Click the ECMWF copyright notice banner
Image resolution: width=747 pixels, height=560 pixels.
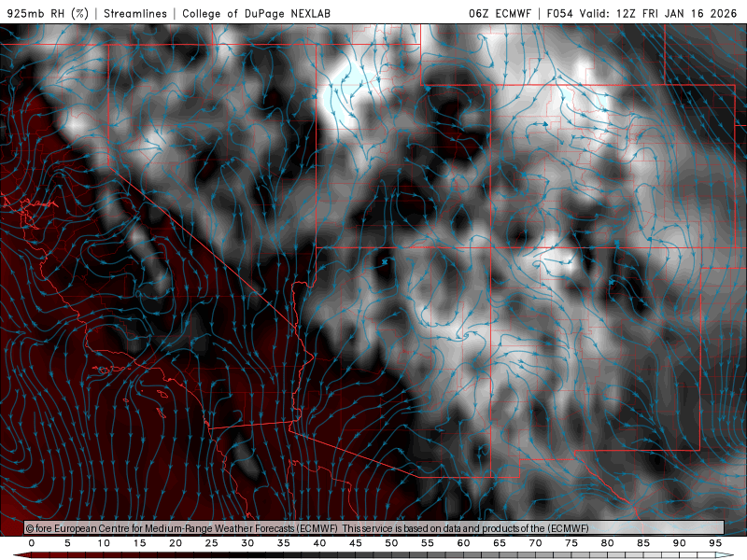pos(374,528)
